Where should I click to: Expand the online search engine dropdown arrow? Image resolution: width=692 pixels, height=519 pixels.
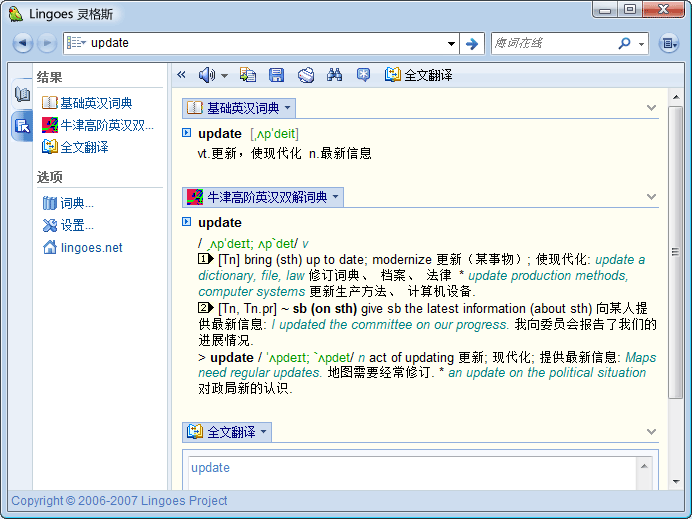click(x=641, y=44)
